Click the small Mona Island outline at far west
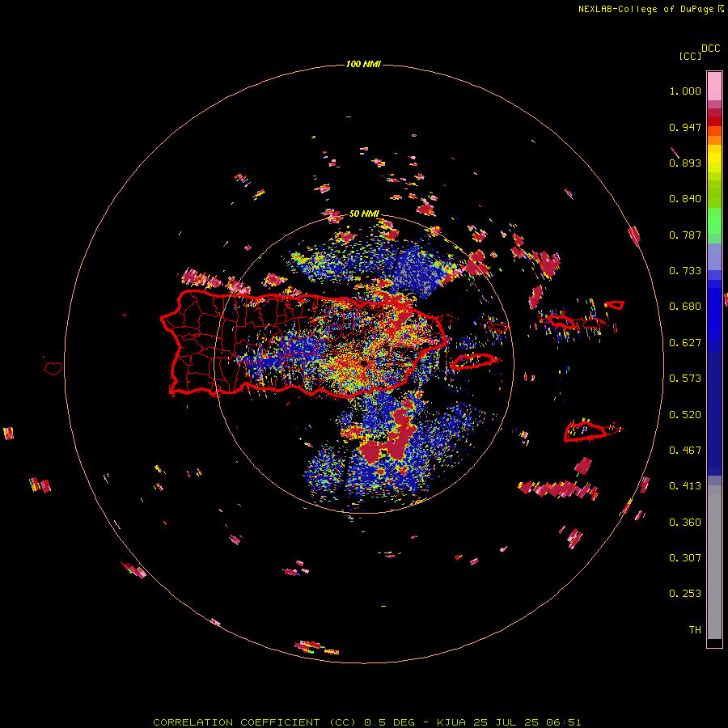This screenshot has height=728, width=728. pyautogui.click(x=53, y=369)
